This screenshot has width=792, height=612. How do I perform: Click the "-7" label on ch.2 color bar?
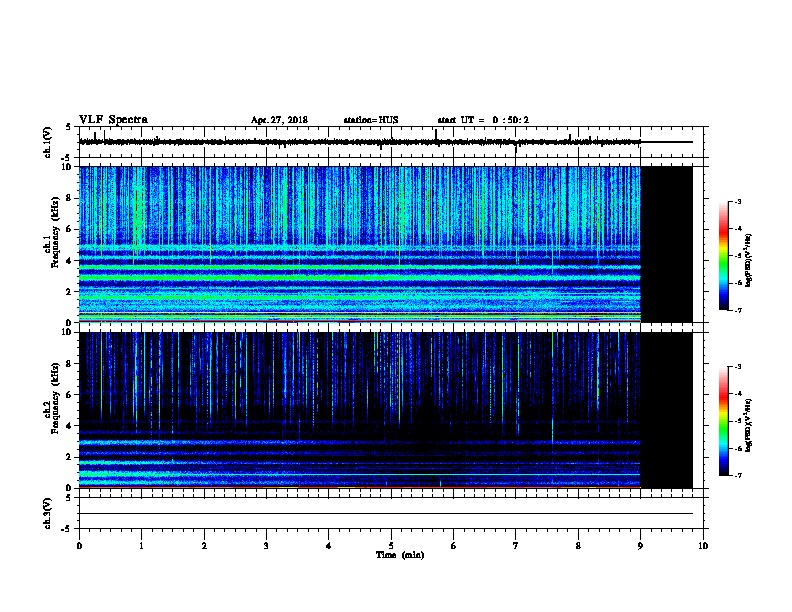[x=737, y=475]
